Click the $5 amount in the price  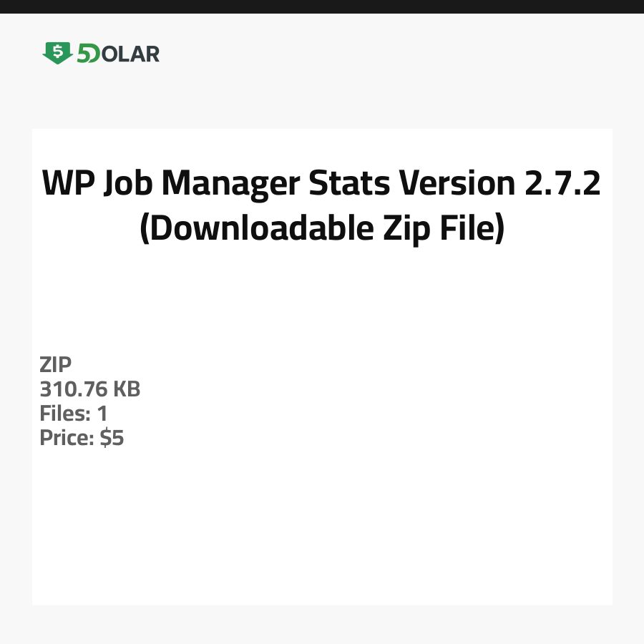point(112,438)
